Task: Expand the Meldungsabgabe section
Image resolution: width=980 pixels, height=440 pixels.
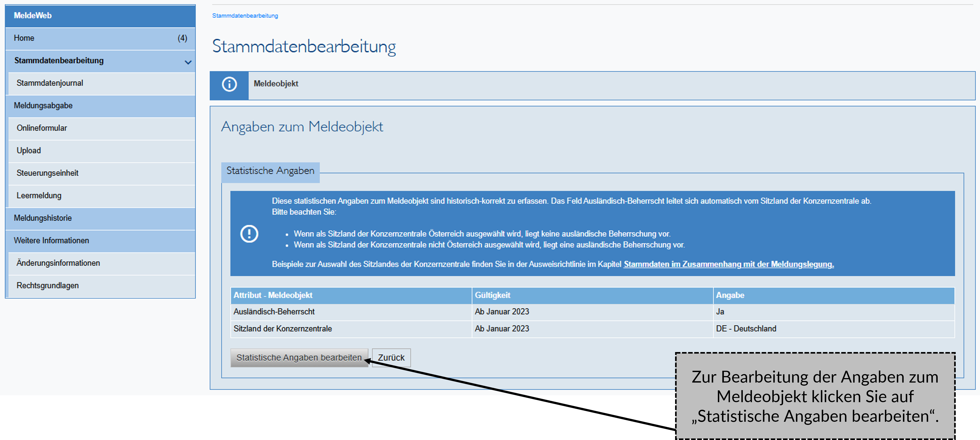Action: tap(43, 105)
